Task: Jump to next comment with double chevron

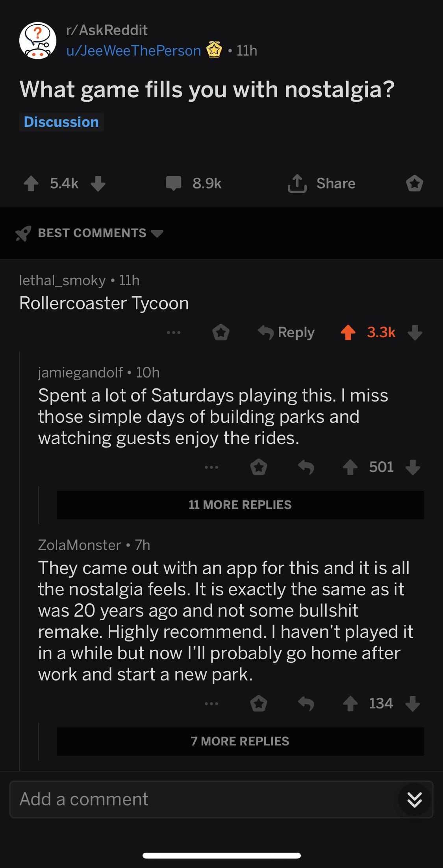Action: pyautogui.click(x=414, y=799)
